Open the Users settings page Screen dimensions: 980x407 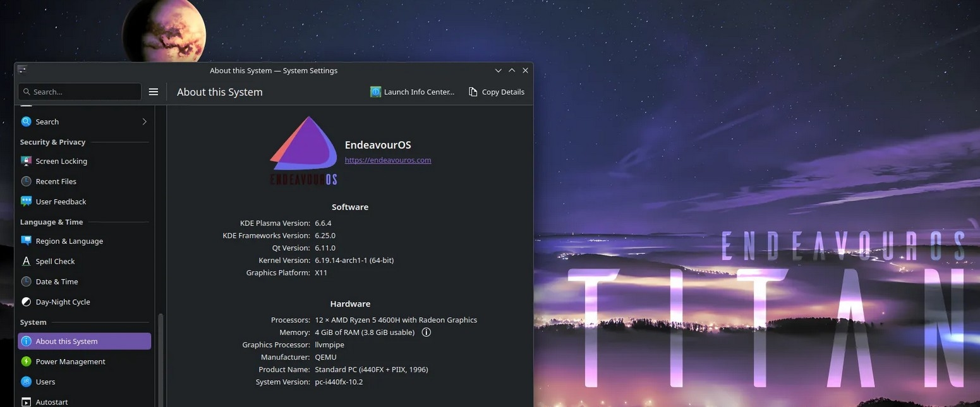coord(85,382)
